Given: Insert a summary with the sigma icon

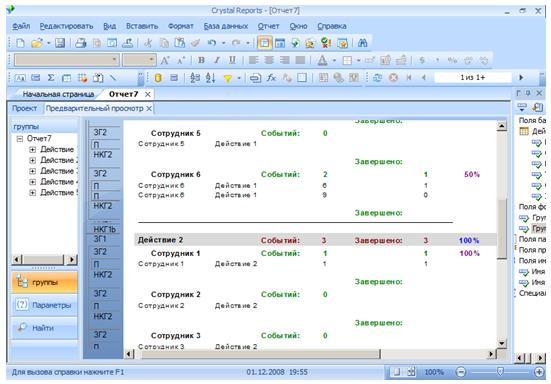Looking at the screenshot, I should click(51, 78).
